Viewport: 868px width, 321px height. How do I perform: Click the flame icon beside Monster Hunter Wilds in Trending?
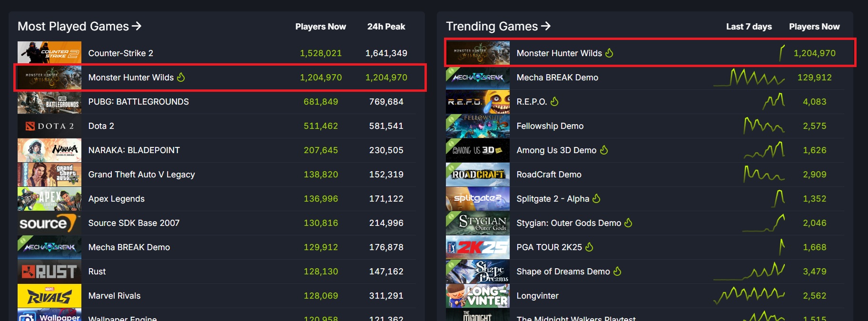tap(609, 53)
